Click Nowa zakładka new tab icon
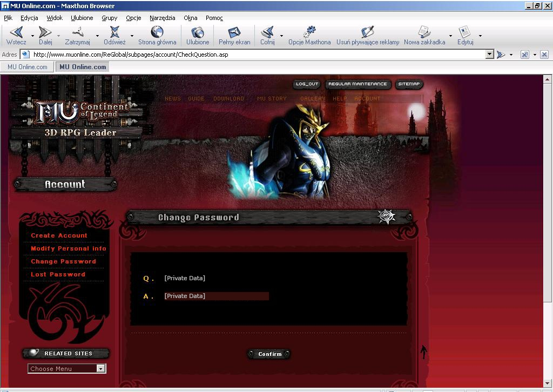 424,32
